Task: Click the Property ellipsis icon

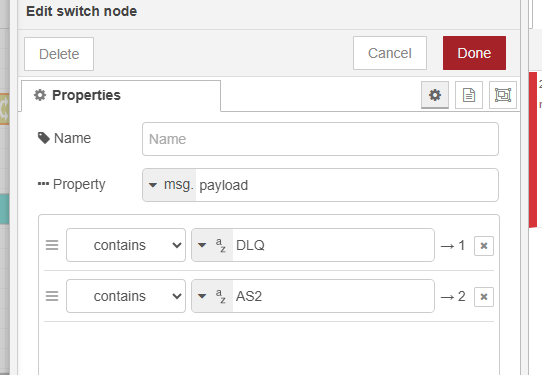Action: click(x=43, y=184)
